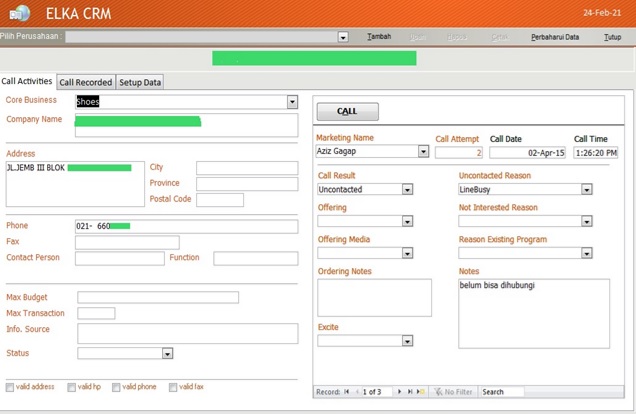
Task: Switch to the Call Recorded tab
Action: click(86, 82)
